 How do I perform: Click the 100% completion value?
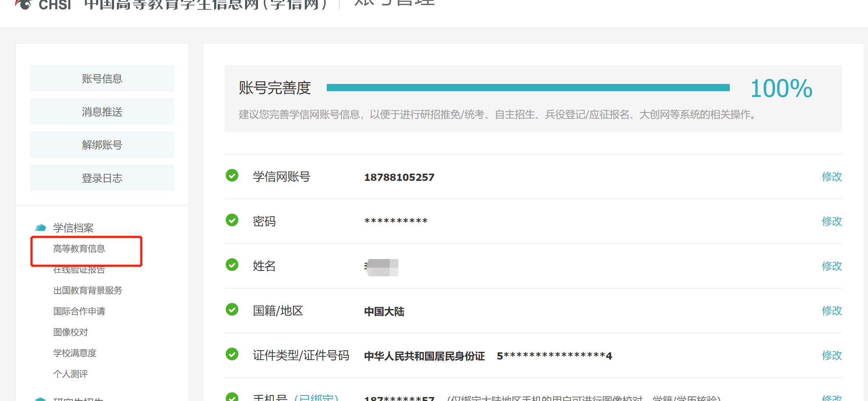(781, 89)
